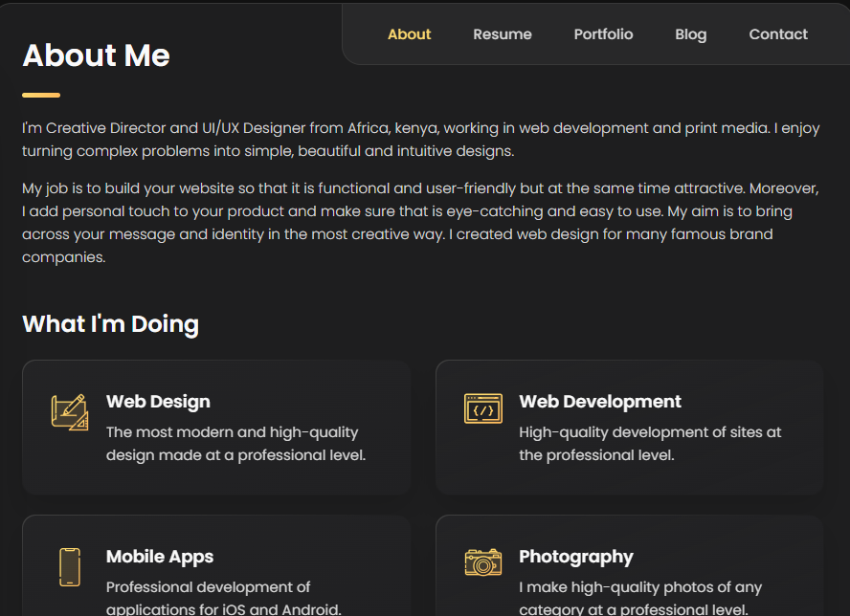Click the Photography title text
850x616 pixels.
pos(576,557)
